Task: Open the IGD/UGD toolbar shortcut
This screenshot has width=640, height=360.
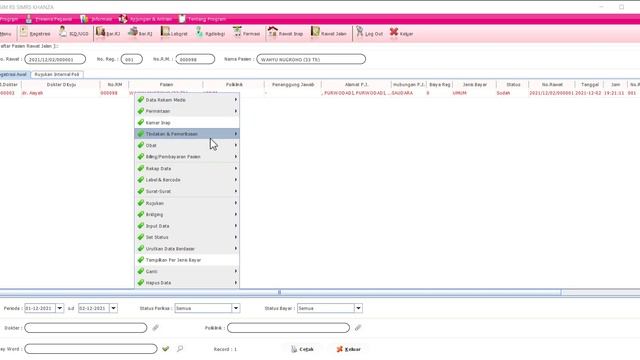Action: (73, 33)
